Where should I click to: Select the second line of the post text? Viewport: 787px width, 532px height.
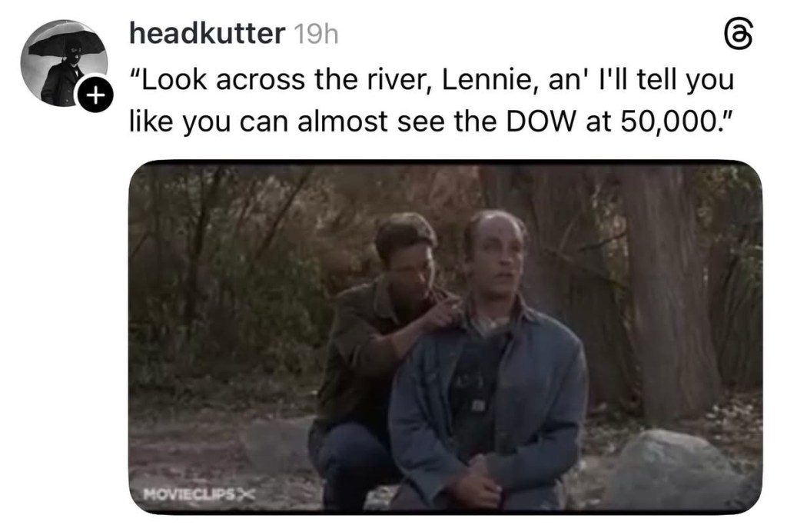click(x=433, y=122)
